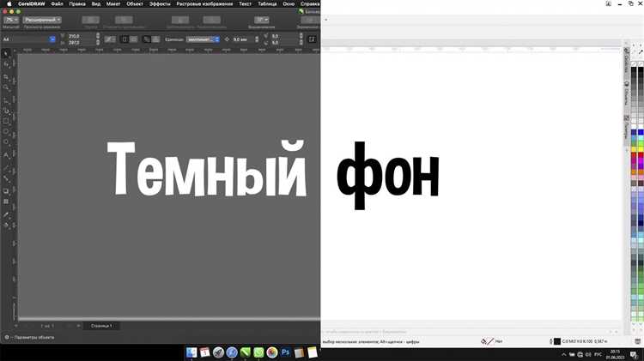Switch page to landscape orientation

(134, 39)
